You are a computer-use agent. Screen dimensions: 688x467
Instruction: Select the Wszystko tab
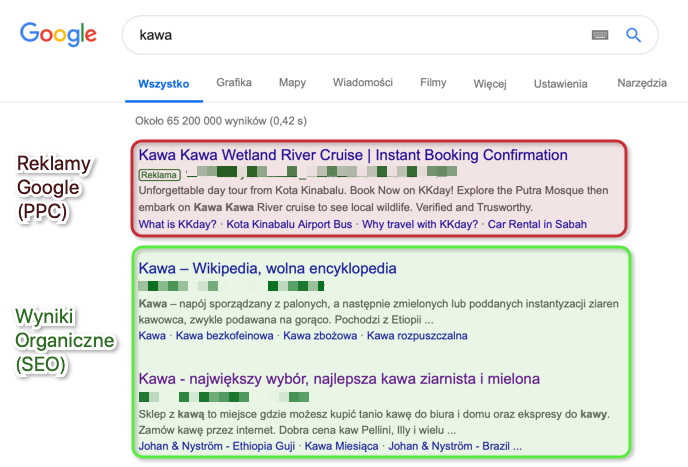[x=164, y=84]
